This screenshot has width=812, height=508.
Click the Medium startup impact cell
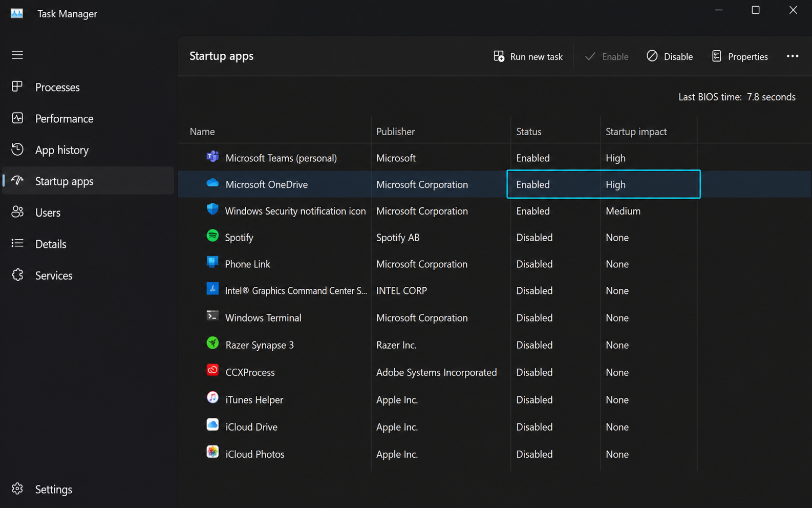[x=623, y=211]
